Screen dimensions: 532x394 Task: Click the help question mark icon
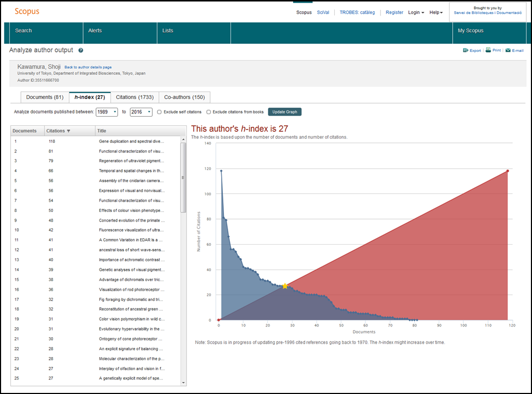tap(81, 50)
